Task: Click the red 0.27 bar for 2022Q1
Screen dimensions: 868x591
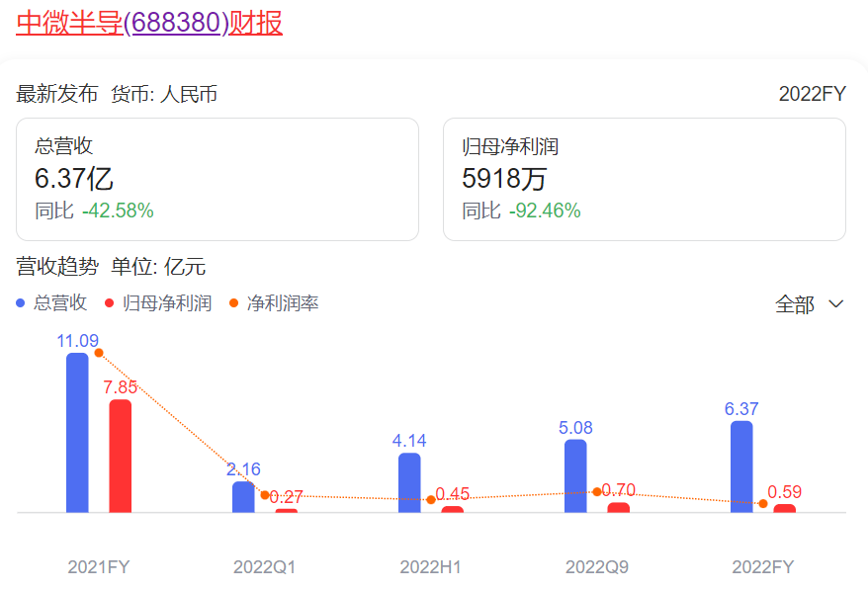Action: point(286,511)
